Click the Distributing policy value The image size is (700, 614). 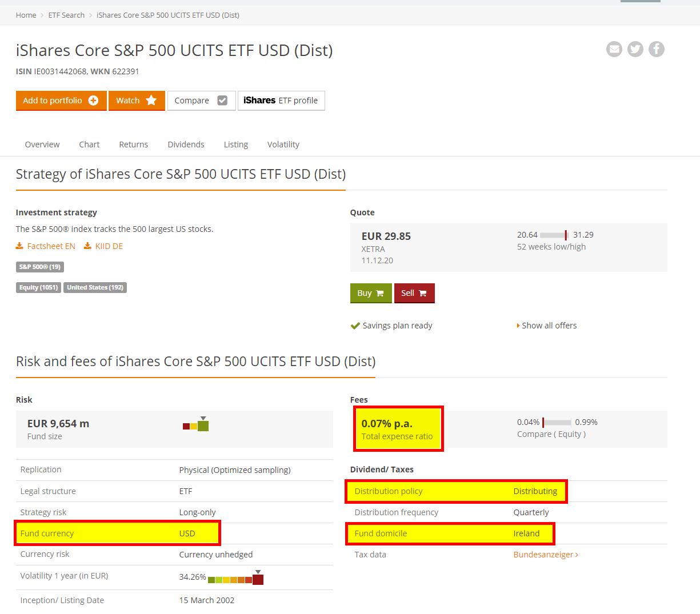535,491
